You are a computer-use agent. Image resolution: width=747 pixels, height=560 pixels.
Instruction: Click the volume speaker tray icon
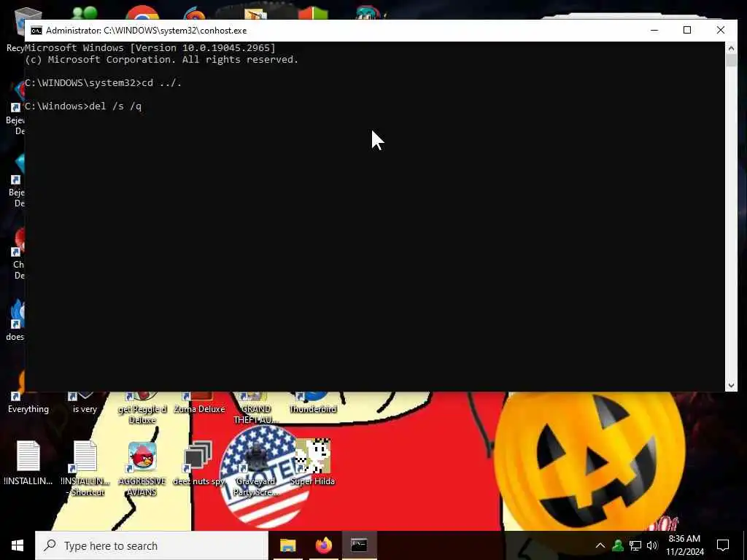(x=652, y=545)
